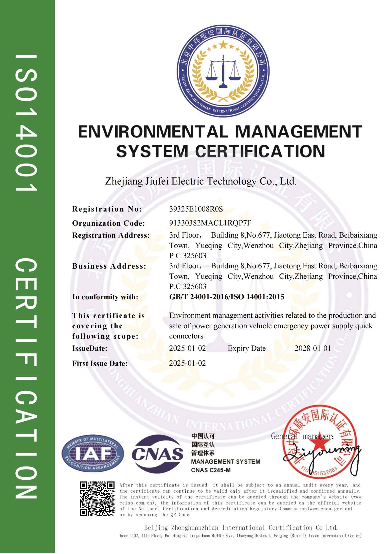Click the First Issue Date label
Screen dimensions: 392x554
[100, 363]
